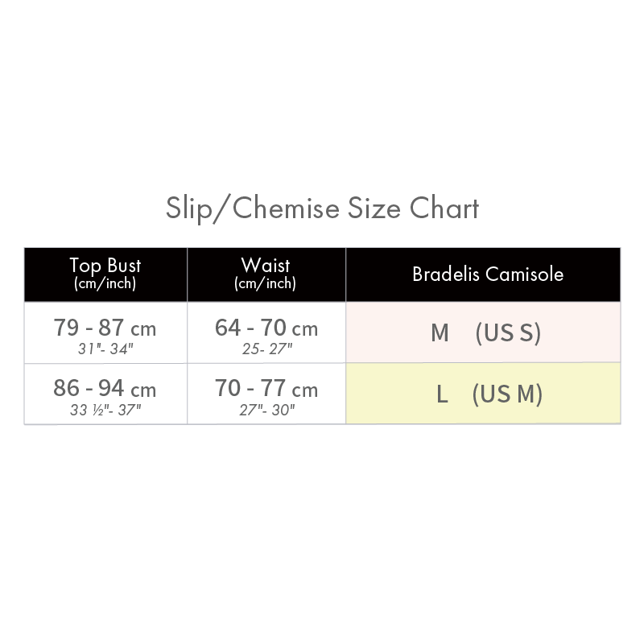Select the Waist column header
This screenshot has width=644, height=644.
[266, 266]
